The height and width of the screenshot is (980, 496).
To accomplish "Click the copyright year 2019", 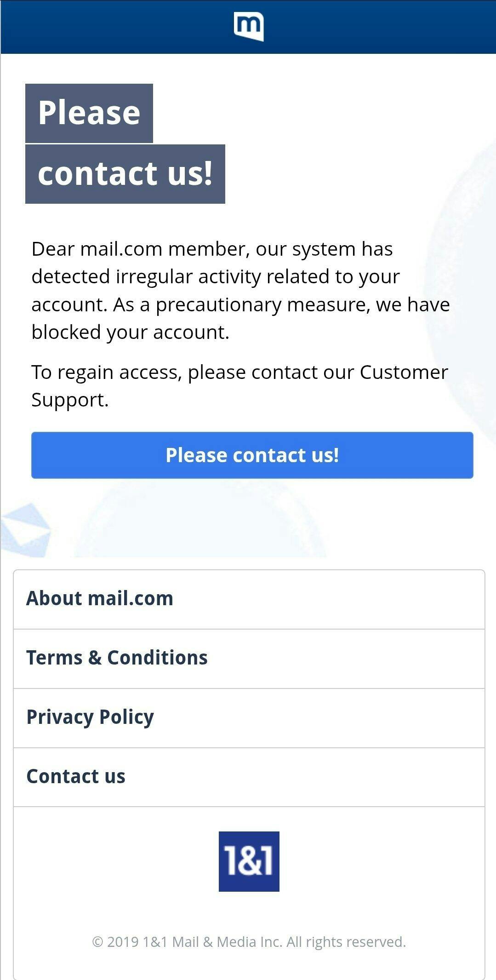I will click(x=123, y=942).
